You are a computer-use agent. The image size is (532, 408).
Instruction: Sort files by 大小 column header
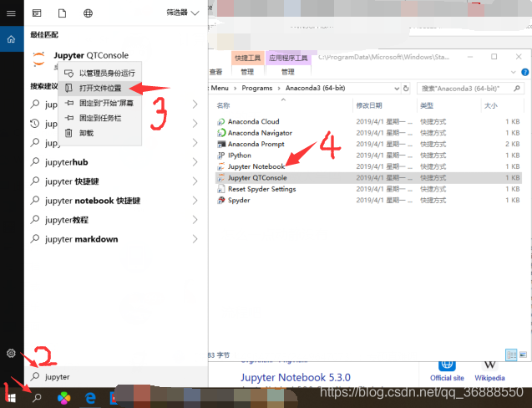(x=490, y=105)
